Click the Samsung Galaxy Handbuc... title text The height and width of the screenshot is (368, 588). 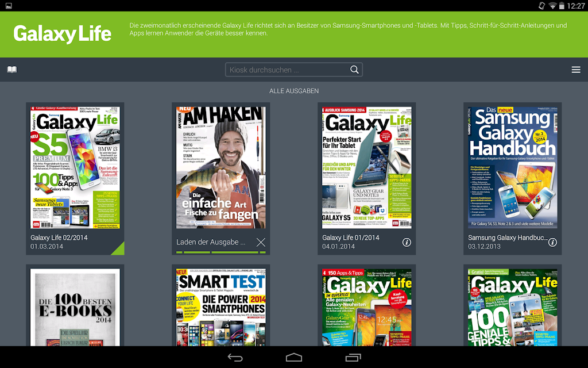pyautogui.click(x=508, y=237)
